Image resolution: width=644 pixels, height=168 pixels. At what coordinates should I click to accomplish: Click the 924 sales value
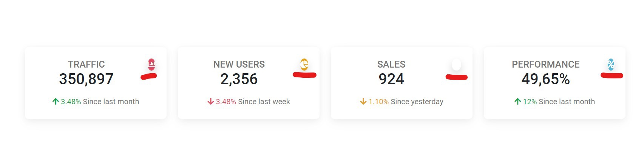pos(391,79)
